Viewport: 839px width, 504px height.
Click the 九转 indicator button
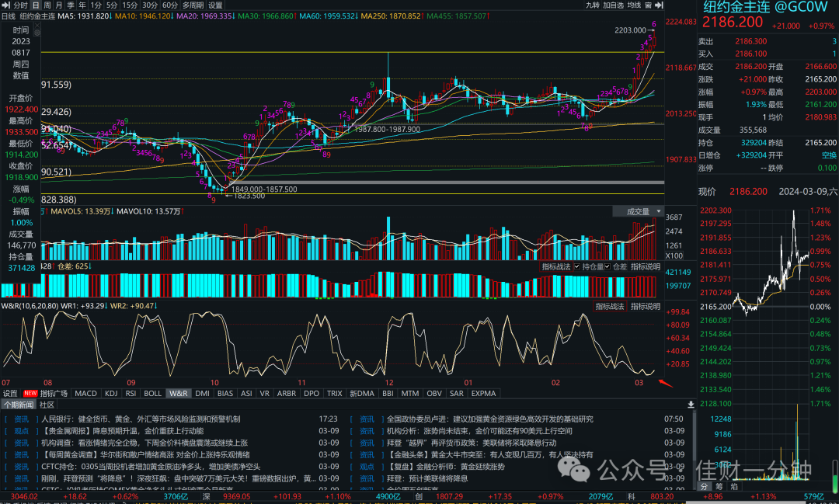(x=592, y=5)
